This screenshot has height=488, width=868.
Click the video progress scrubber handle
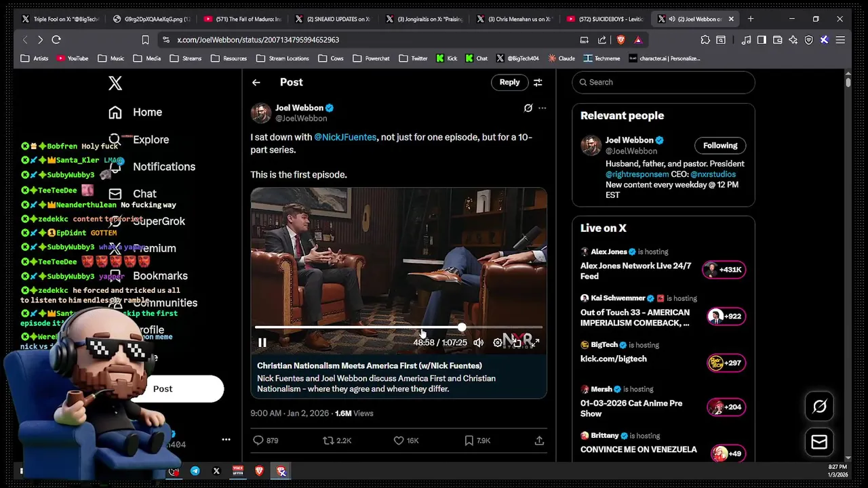pos(462,327)
